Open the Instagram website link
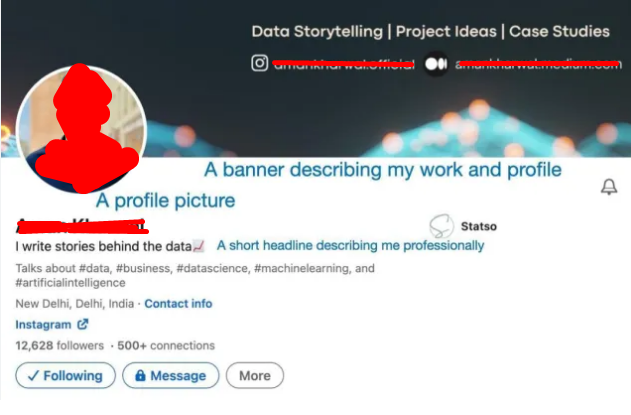 tap(43, 324)
